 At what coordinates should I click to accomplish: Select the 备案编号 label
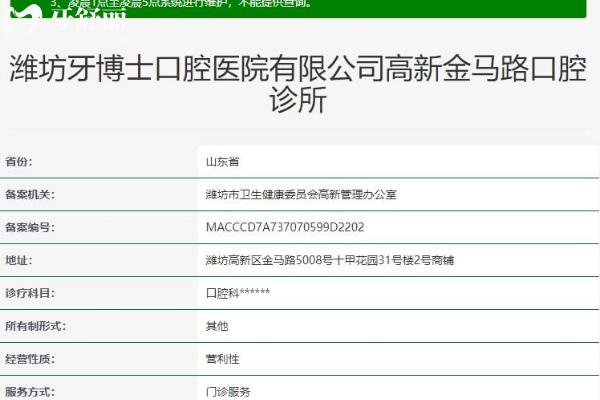coord(30,227)
